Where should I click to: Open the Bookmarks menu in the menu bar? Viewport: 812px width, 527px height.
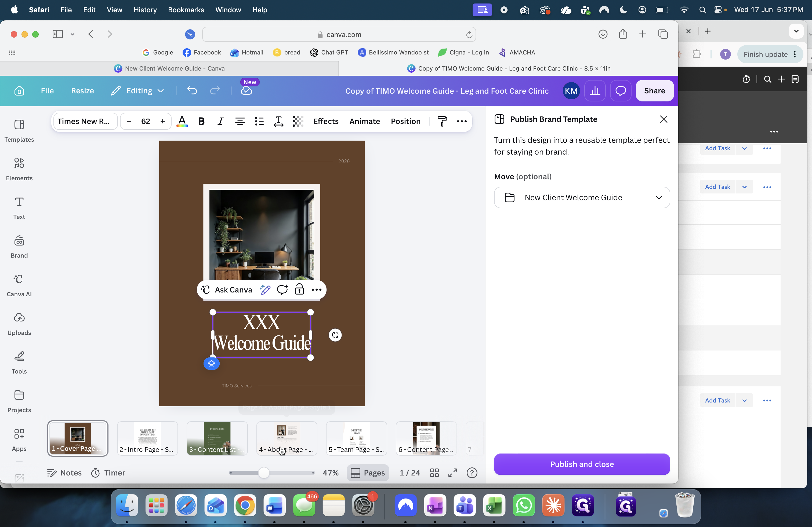point(186,10)
